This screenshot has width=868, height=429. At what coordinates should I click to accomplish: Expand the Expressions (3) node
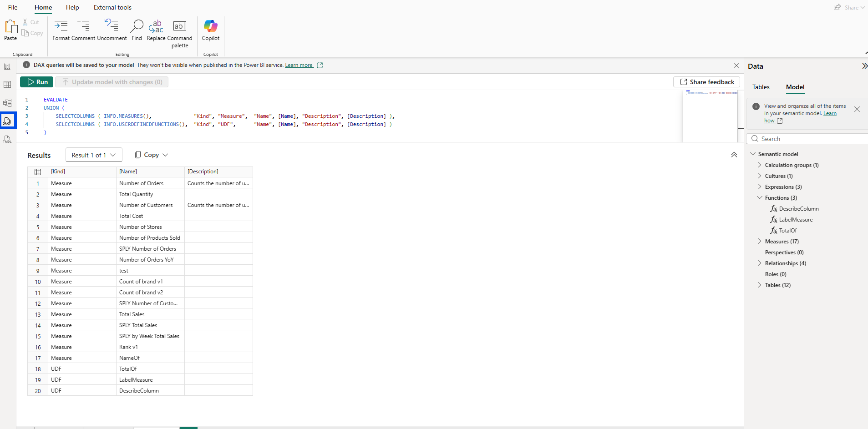[x=760, y=187]
